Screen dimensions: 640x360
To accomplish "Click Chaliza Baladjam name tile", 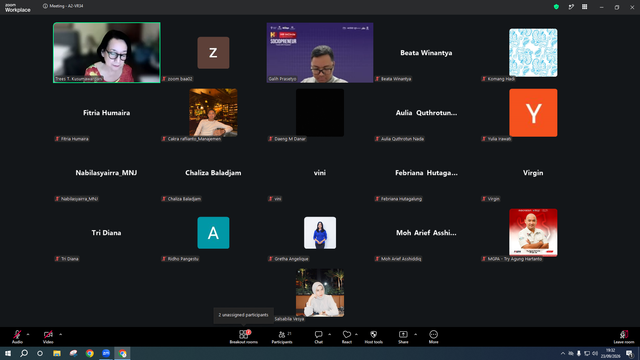I will coord(213,173).
